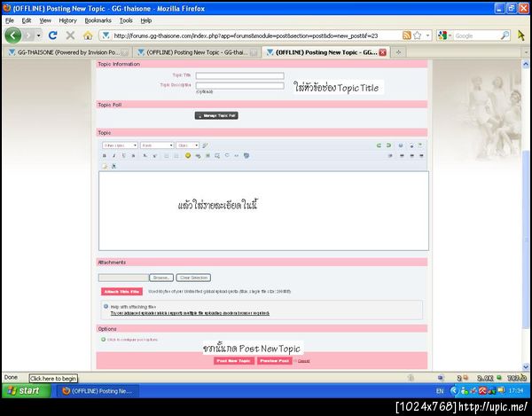Open the list all tabs dropdown
The image size is (532, 416).
pos(526,52)
